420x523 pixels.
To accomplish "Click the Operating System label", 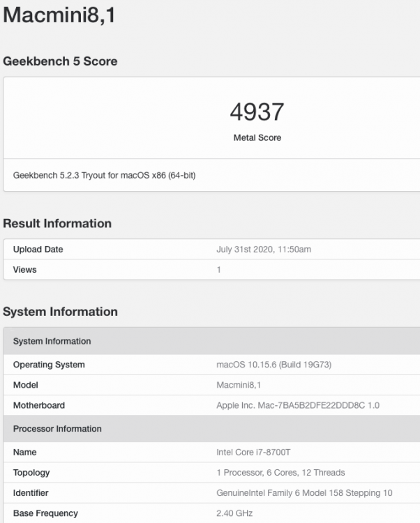I will pos(49,365).
